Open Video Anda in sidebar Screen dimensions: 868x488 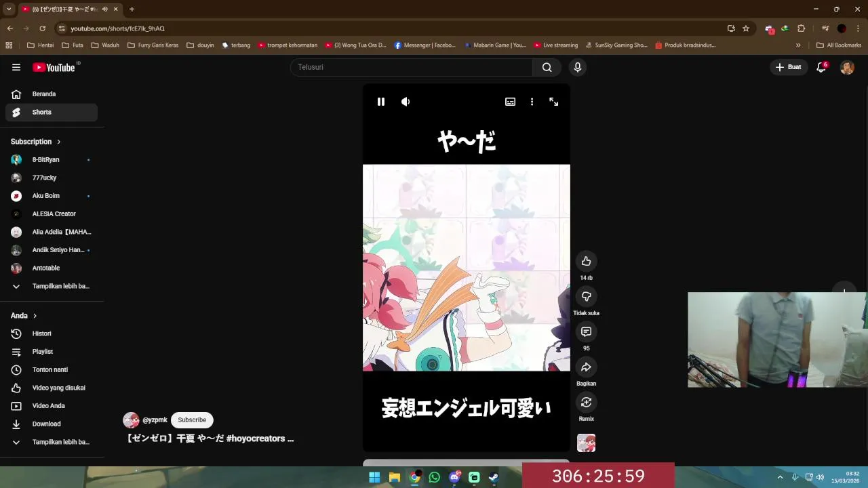(x=52, y=406)
